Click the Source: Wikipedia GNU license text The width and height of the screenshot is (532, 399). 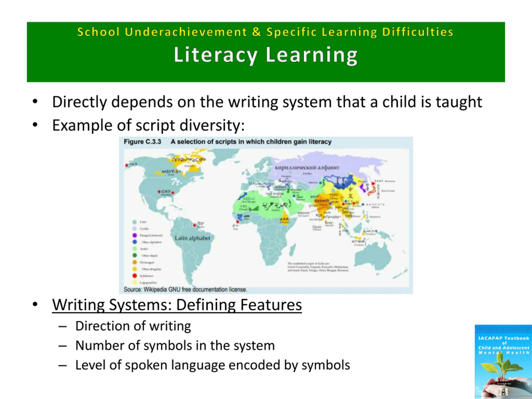coord(185,289)
